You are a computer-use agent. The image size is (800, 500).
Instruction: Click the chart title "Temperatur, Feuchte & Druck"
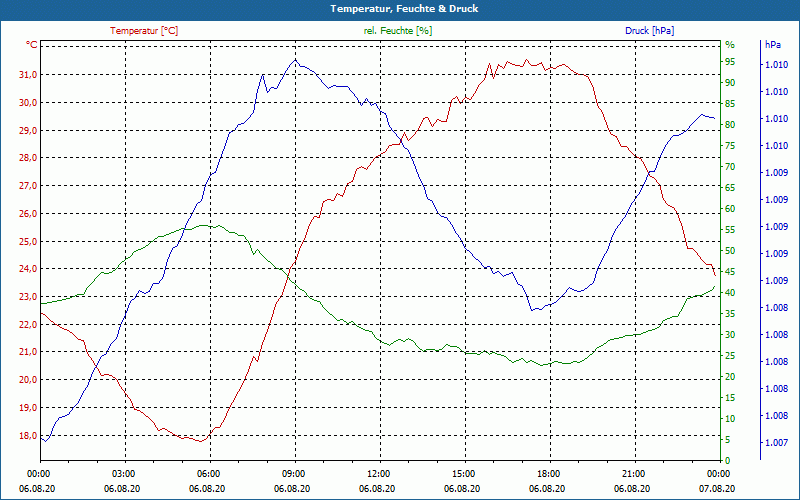(x=404, y=9)
